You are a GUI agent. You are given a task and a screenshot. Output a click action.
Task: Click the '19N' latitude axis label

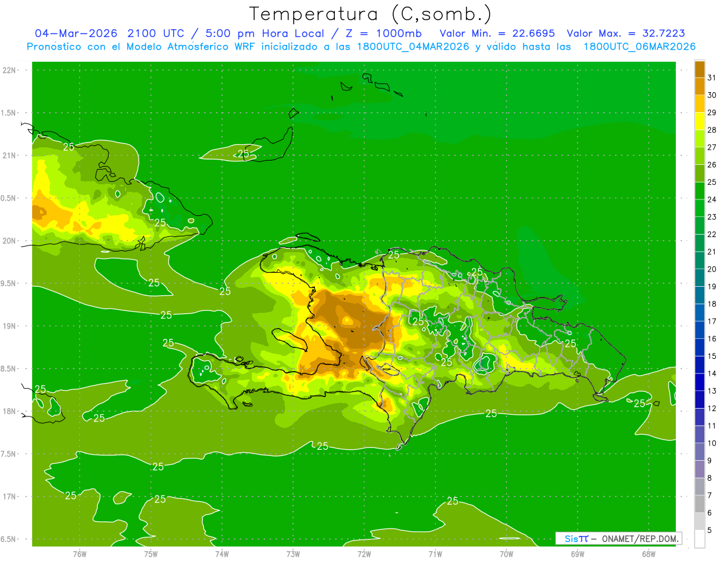pyautogui.click(x=9, y=326)
